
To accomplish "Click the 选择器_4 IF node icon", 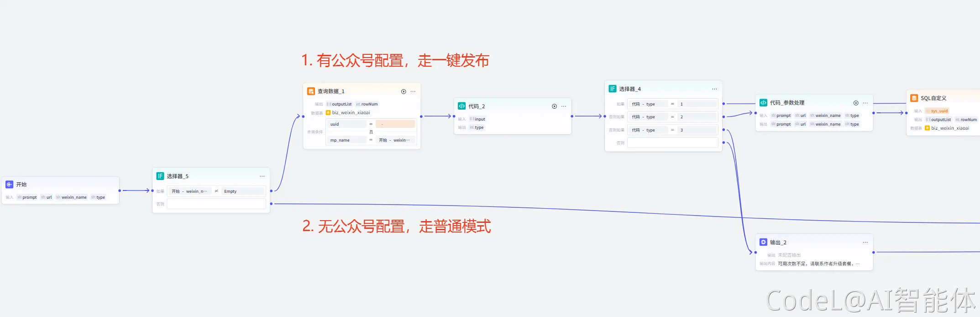I will pos(613,89).
